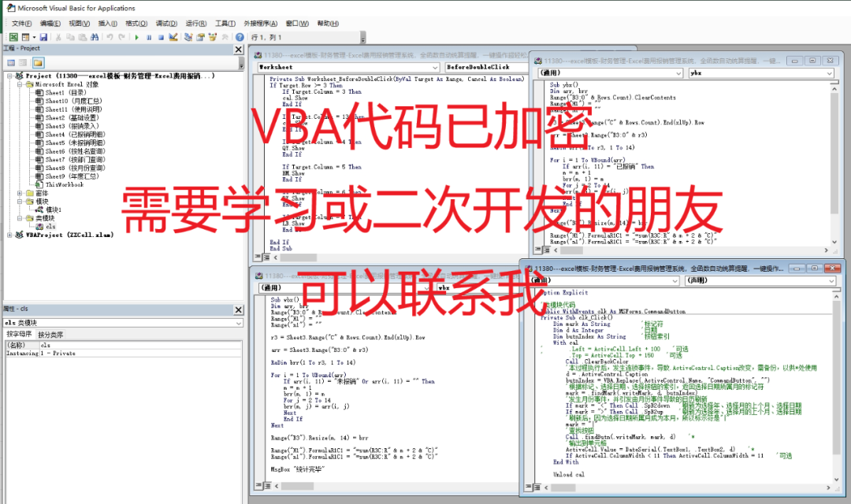
Task: Click the Reset stop toolbar icon
Action: (161, 38)
